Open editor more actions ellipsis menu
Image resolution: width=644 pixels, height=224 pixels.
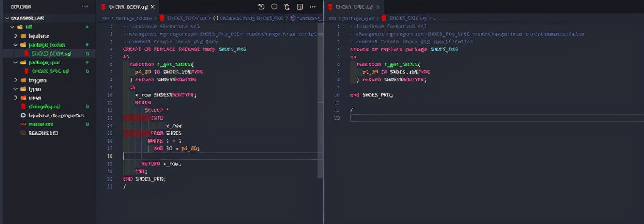313,6
